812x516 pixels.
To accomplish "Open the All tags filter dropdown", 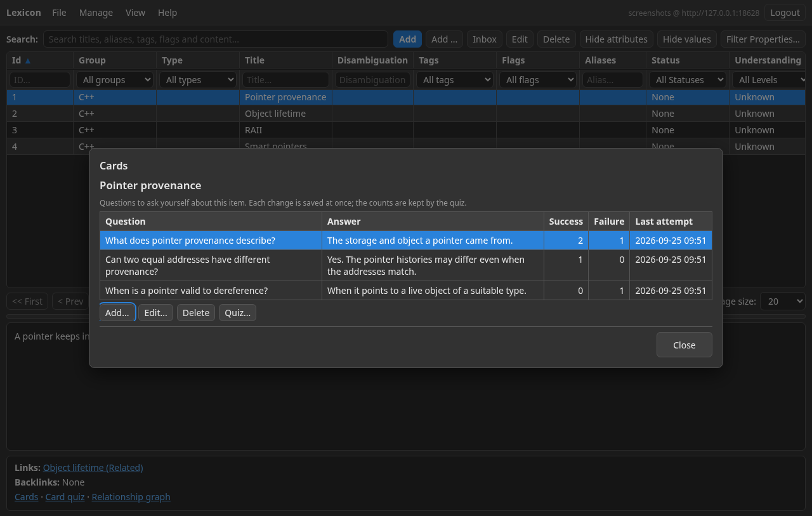I will click(x=455, y=80).
